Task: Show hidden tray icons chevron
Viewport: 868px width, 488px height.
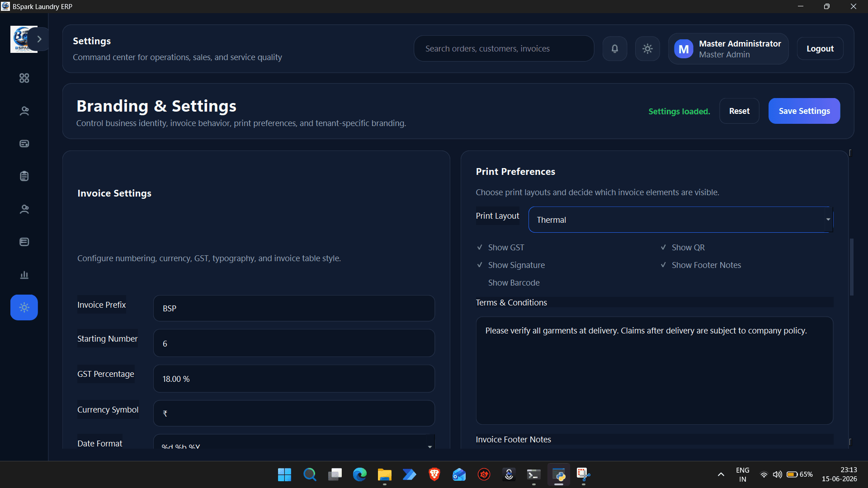Action: 721,474
